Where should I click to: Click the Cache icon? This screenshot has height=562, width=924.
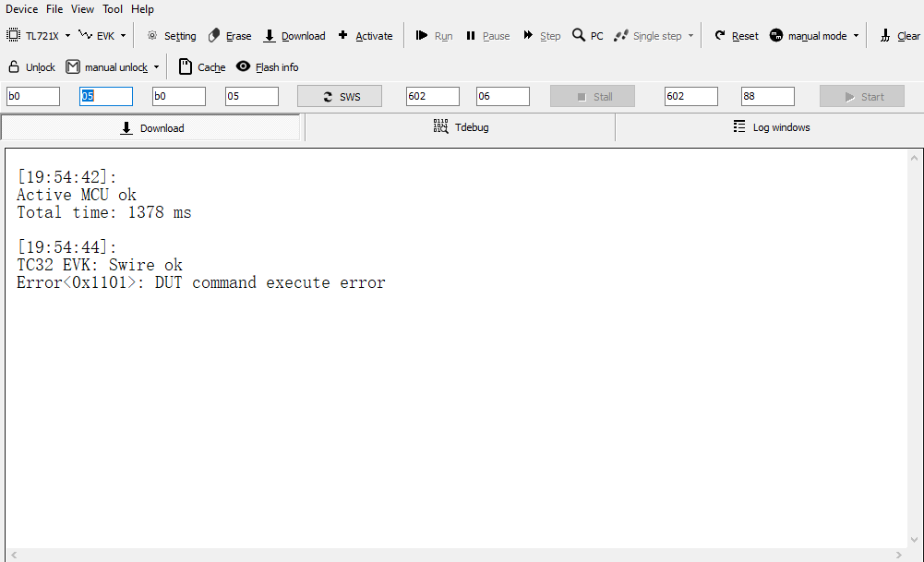click(x=200, y=66)
